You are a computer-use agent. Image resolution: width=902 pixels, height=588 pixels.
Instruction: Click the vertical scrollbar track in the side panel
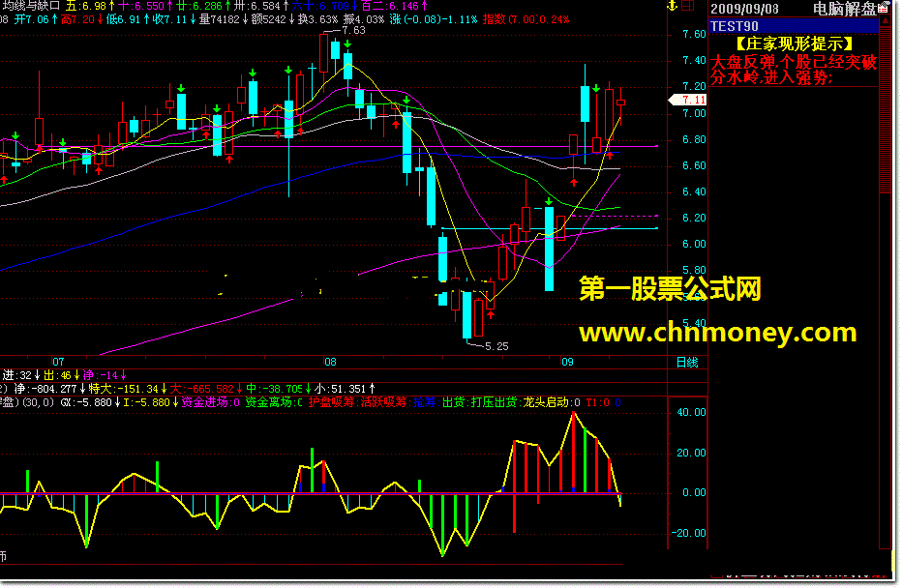pyautogui.click(x=885, y=287)
